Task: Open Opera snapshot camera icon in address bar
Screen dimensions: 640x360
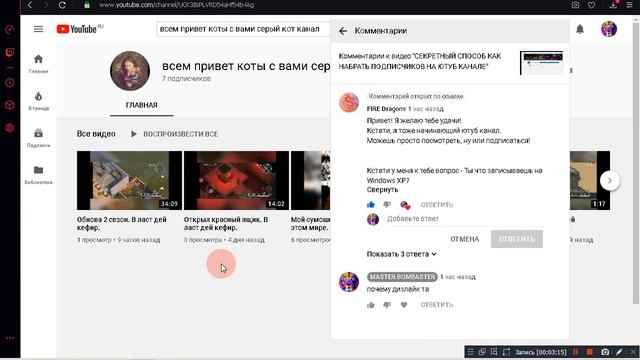Action: pyautogui.click(x=575, y=5)
